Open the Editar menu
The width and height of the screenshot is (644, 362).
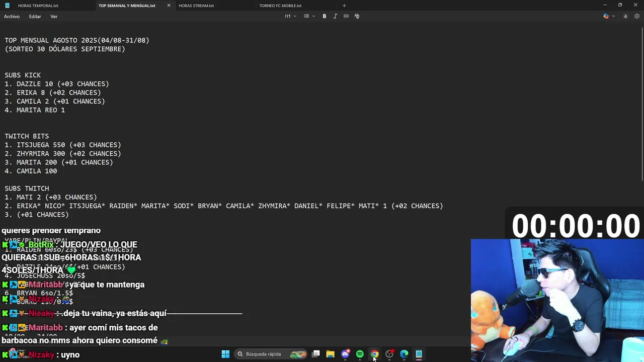(35, 17)
